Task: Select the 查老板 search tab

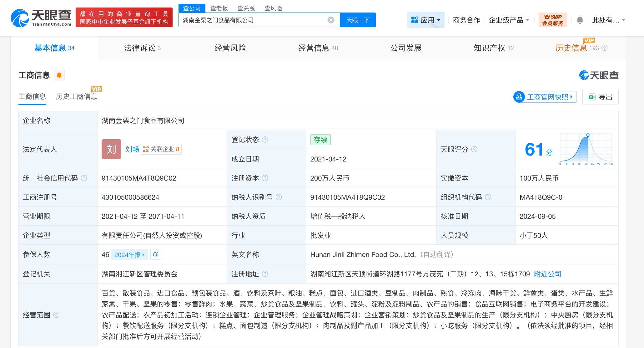Action: tap(219, 8)
